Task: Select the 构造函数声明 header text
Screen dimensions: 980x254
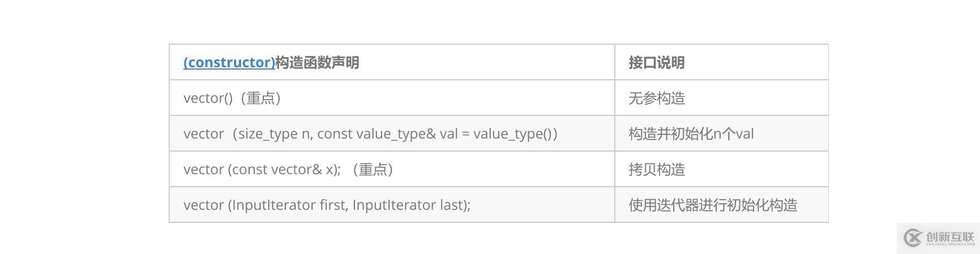Action: point(317,62)
